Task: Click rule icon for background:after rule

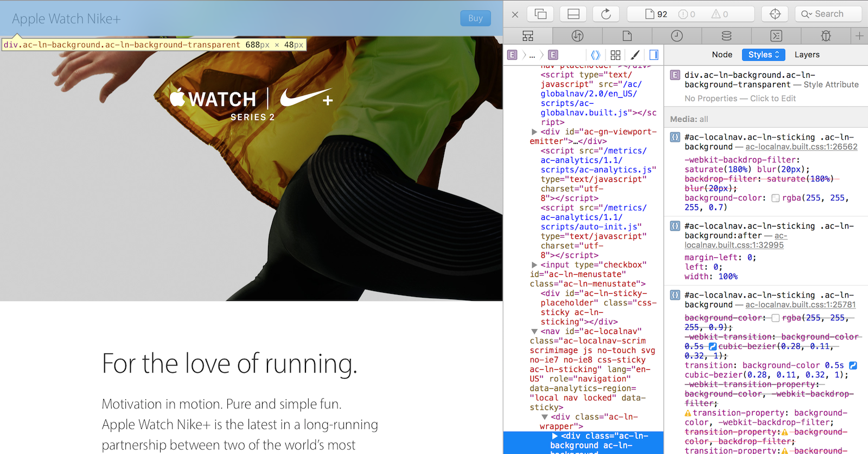Action: coord(675,226)
